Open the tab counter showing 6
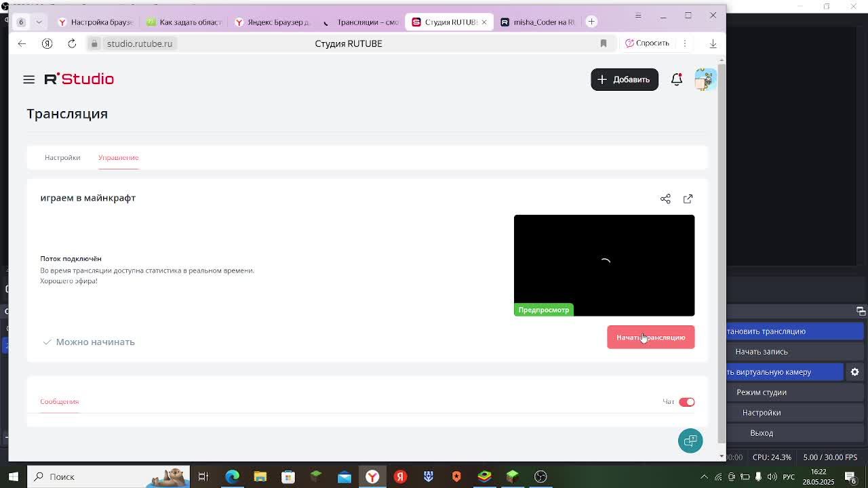 pos(21,22)
